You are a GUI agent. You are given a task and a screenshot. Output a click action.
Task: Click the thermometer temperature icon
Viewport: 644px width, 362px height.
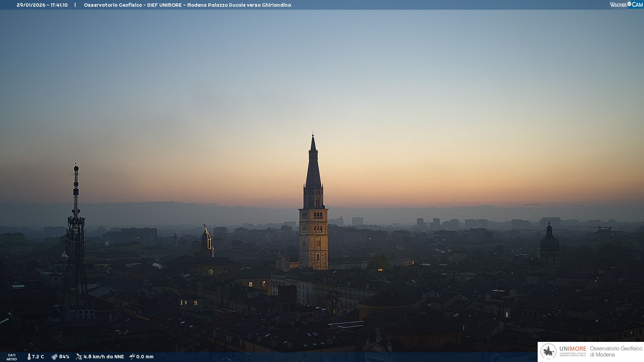tap(29, 357)
